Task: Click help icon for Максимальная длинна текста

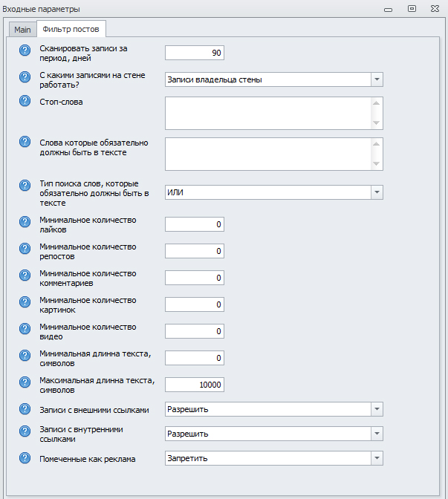Action: coord(25,382)
